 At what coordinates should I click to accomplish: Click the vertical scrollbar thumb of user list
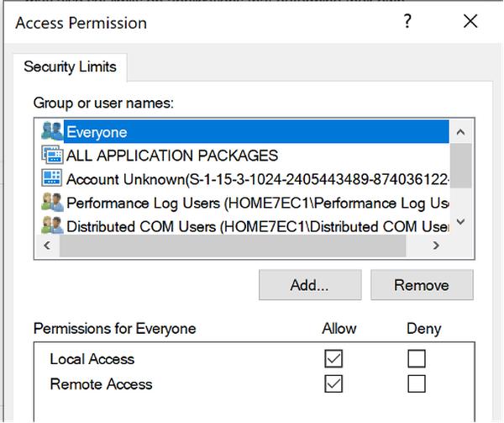(460, 166)
